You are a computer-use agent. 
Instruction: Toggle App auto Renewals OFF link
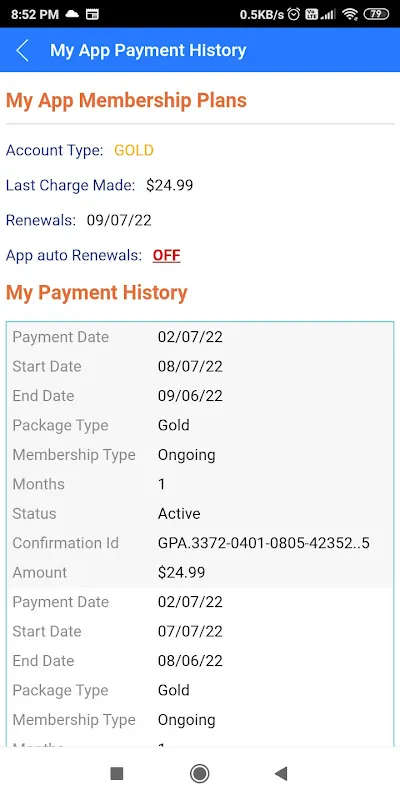pos(166,255)
